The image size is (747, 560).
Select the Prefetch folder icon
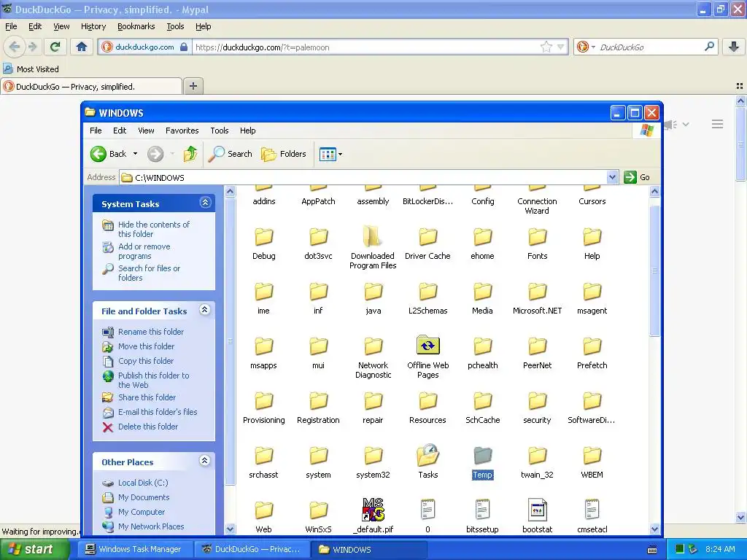pyautogui.click(x=592, y=346)
